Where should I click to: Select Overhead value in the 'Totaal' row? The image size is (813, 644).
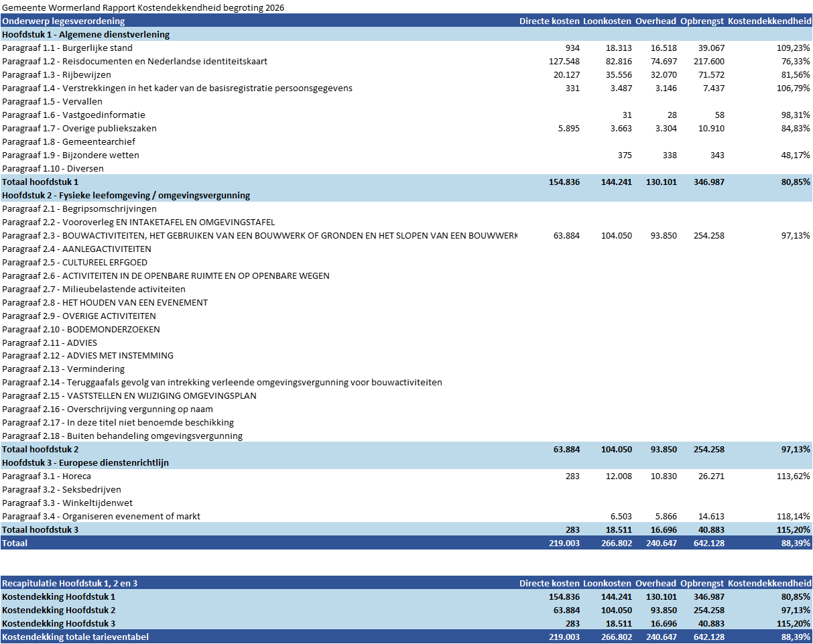click(661, 543)
